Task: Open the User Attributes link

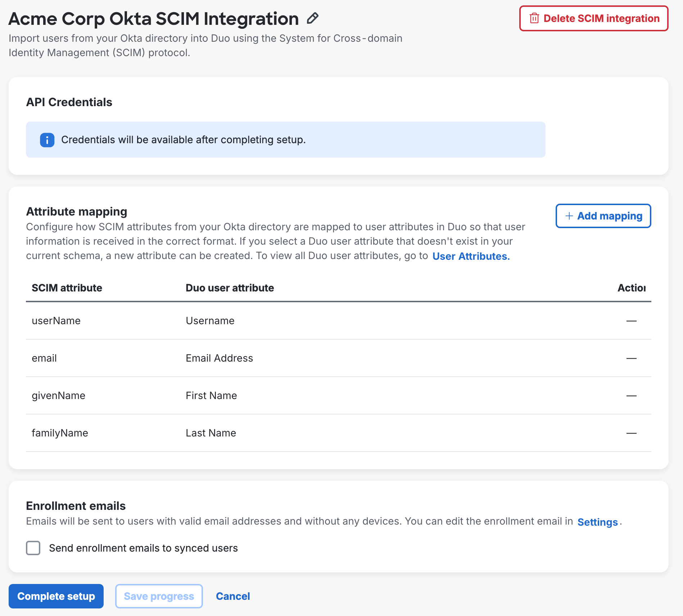Action: point(471,256)
